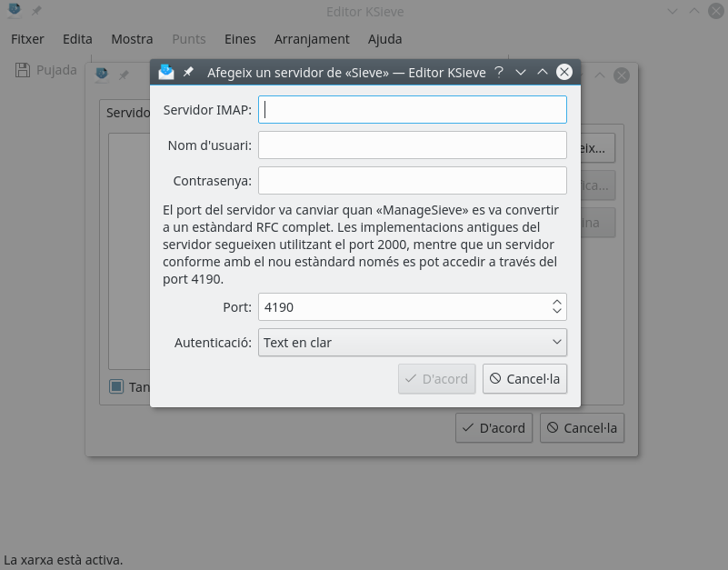Screen dimensions: 728x570
Task: Open the Ajuda menu
Action: [384, 39]
